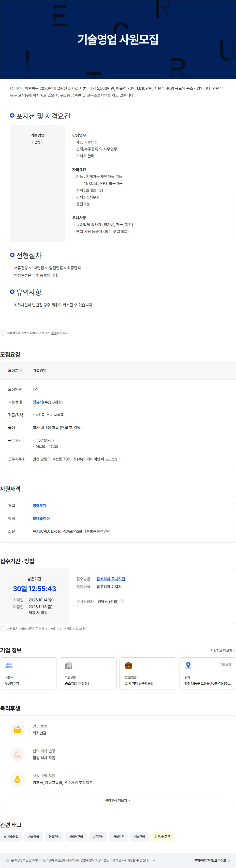The width and height of the screenshot is (236, 868).
Task: Click the 인천 남동구 고잔동 709-15 location card text
Action: (207, 683)
